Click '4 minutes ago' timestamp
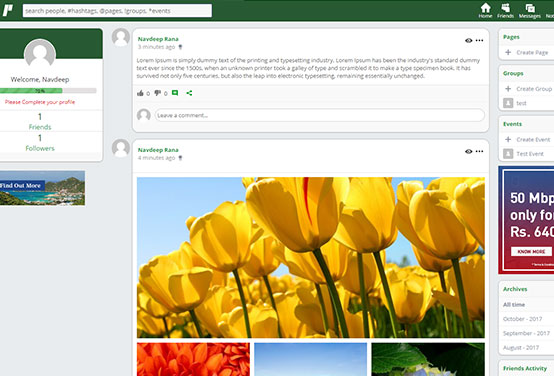This screenshot has width=554, height=376. coord(157,158)
